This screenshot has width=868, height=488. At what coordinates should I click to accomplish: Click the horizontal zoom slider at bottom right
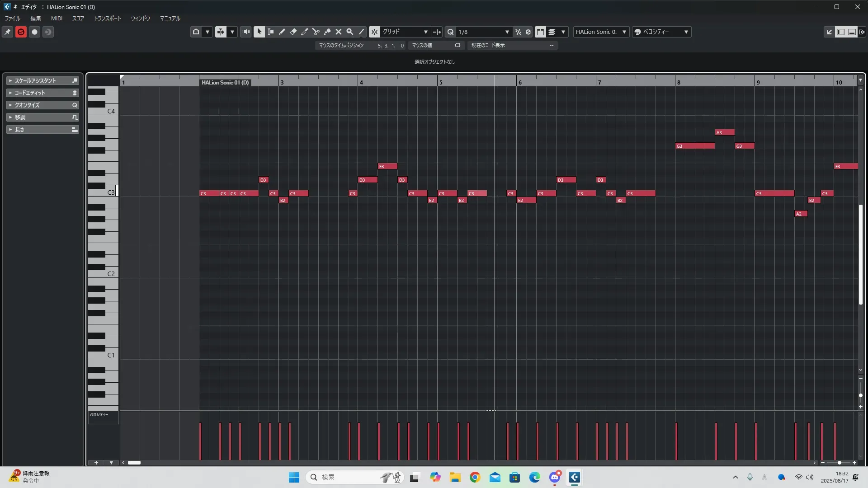[x=839, y=463]
